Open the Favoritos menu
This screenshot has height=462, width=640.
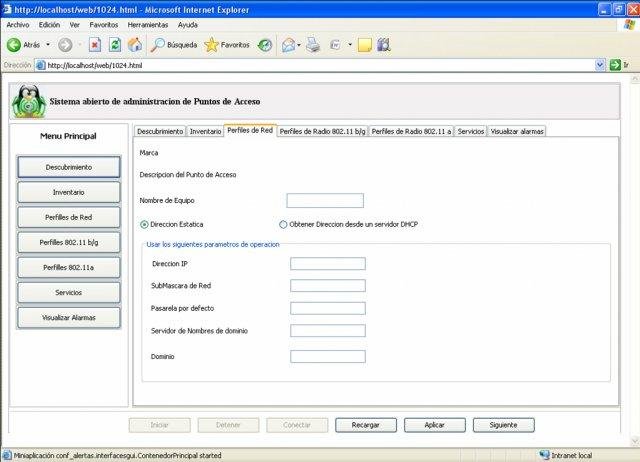(104, 25)
